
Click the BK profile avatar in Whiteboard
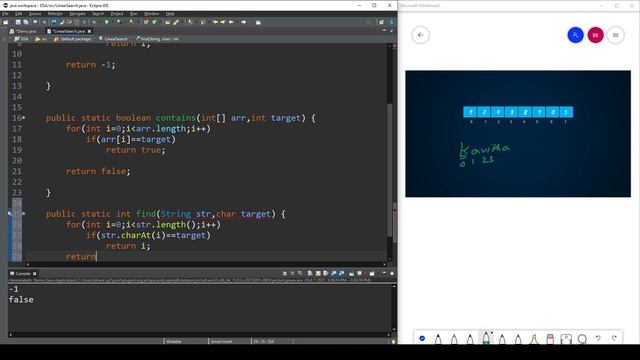596,35
